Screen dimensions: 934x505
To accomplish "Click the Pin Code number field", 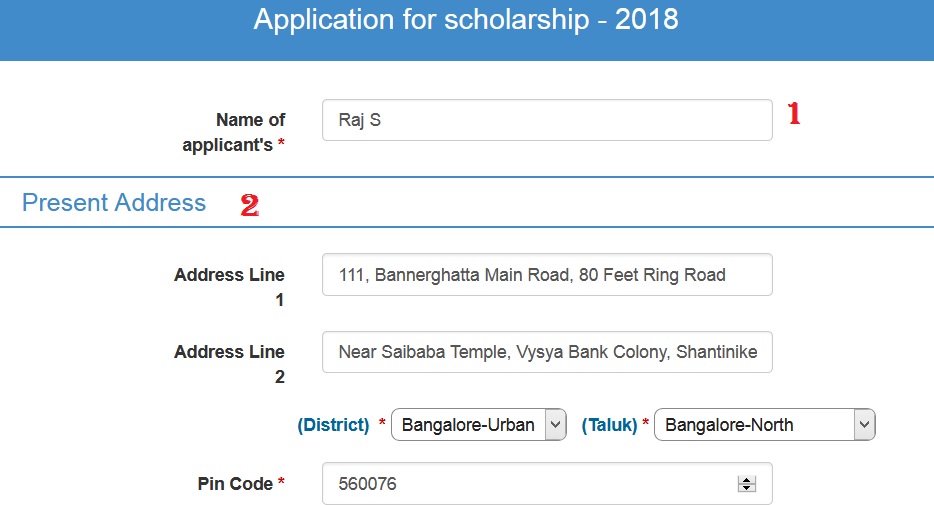I will [x=530, y=484].
